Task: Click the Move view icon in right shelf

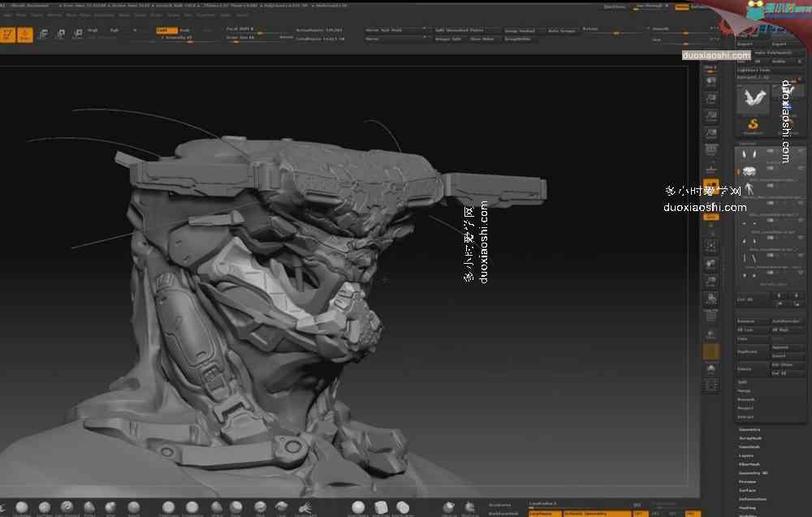Action: [x=711, y=265]
